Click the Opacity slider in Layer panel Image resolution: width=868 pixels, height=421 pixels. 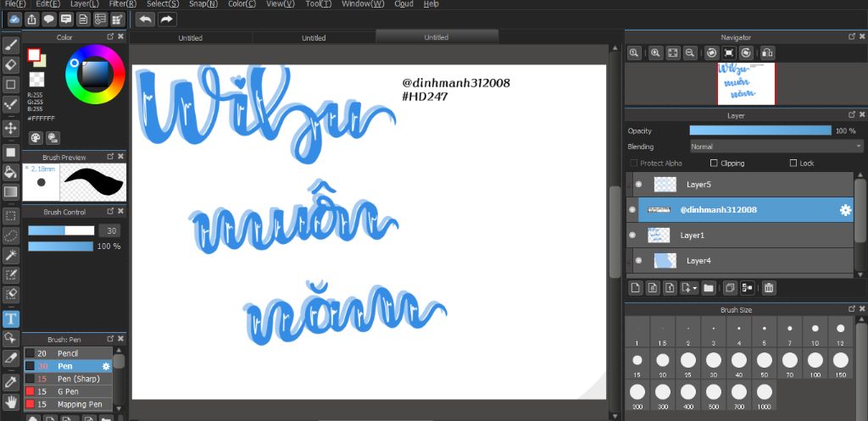pos(759,130)
